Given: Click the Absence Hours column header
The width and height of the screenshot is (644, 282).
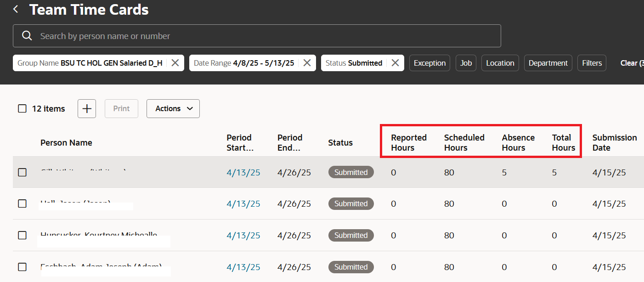Looking at the screenshot, I should click(x=518, y=142).
